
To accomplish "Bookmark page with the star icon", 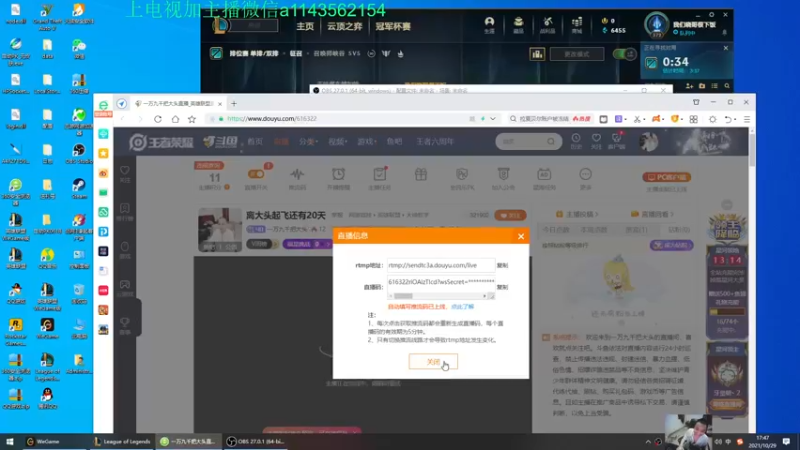I will click(x=192, y=119).
